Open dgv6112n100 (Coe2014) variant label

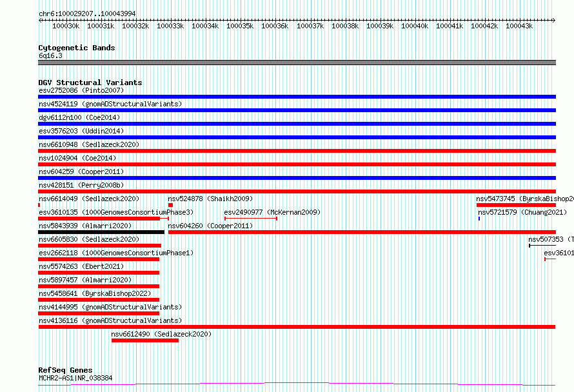pos(79,117)
